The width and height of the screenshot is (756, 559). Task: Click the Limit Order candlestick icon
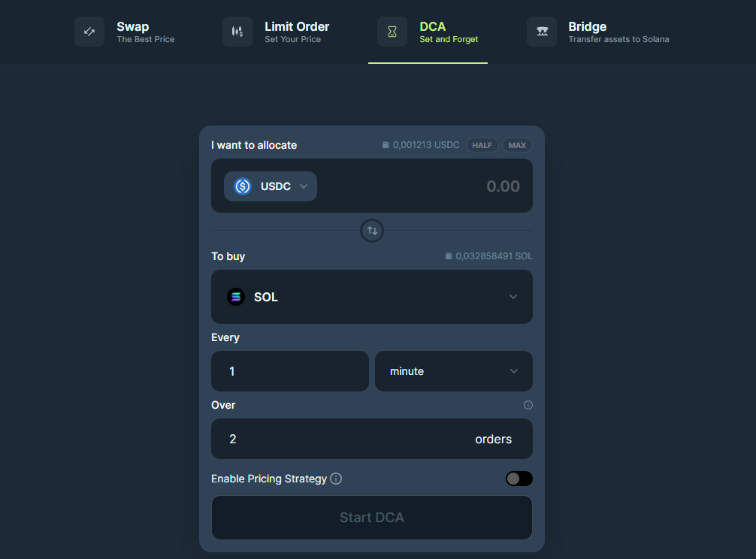tap(237, 32)
